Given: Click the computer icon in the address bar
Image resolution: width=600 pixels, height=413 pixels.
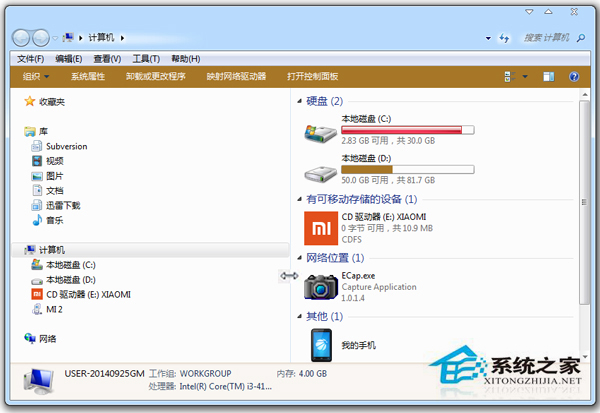Looking at the screenshot, I should pyautogui.click(x=68, y=38).
